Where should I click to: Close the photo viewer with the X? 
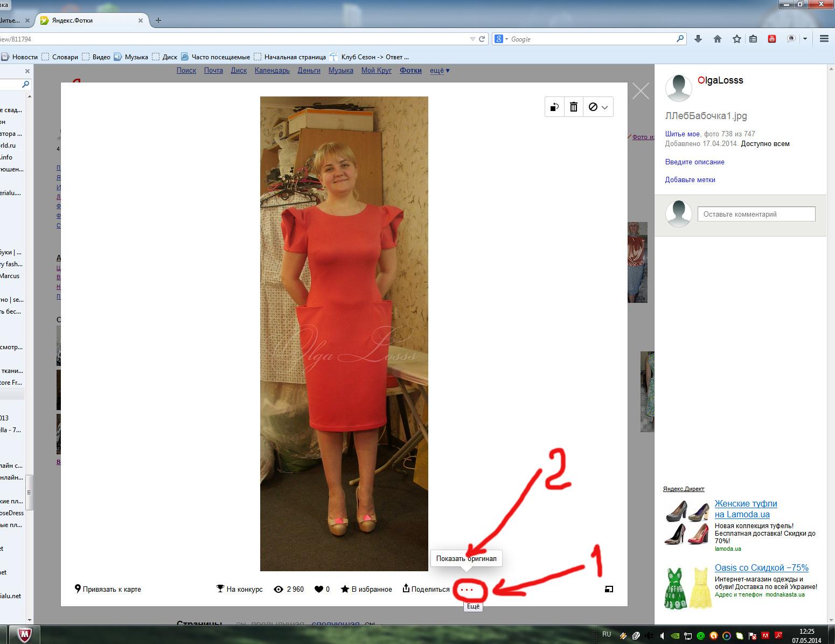[641, 91]
